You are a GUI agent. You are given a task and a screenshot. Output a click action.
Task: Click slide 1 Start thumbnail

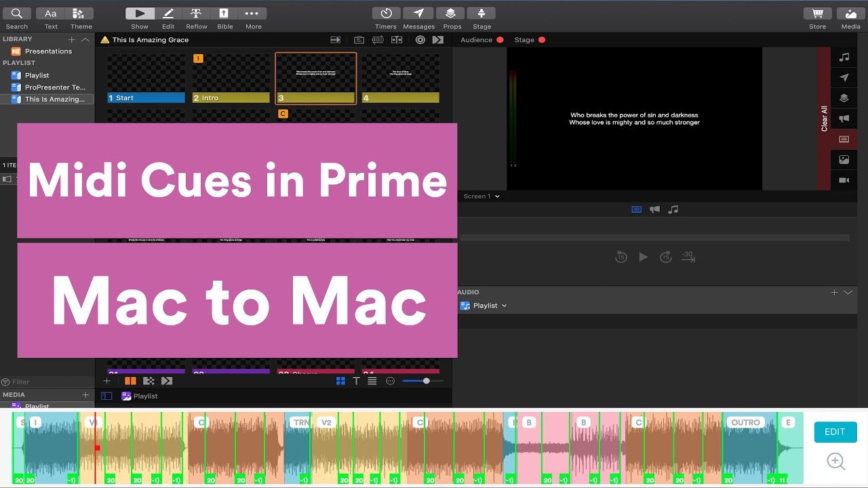coord(146,79)
